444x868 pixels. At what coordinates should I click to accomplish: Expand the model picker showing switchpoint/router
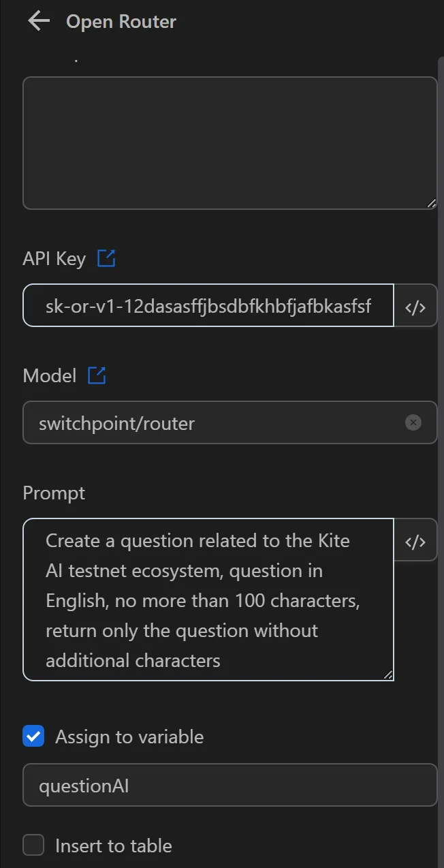204,422
